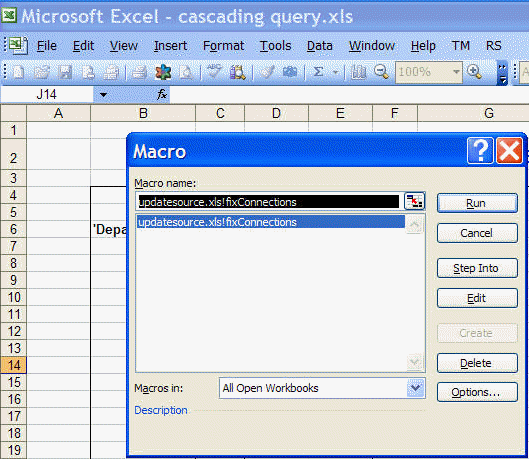
Task: Open the File menu
Action: [47, 46]
